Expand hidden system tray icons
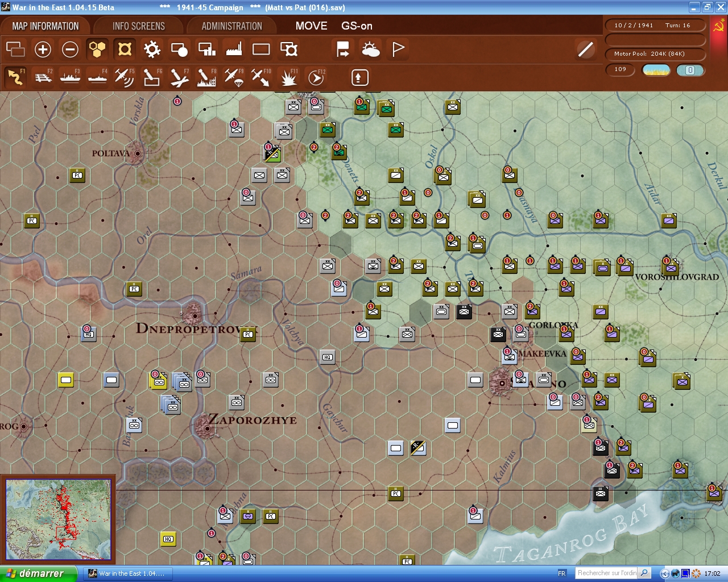This screenshot has height=582, width=728. pos(664,573)
